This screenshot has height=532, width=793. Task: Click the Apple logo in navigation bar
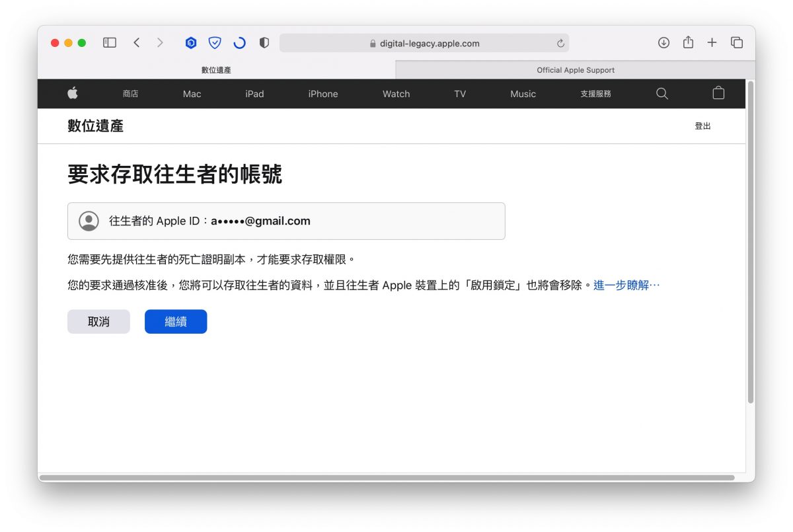[73, 93]
